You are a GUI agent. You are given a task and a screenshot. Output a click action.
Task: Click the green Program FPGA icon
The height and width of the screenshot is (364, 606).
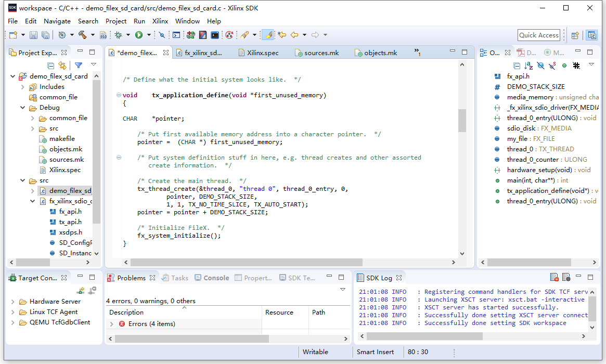click(190, 35)
